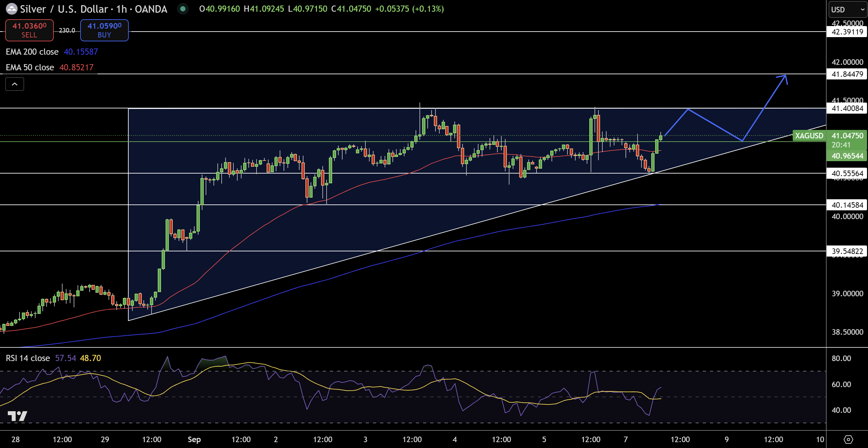Open the 1h interval selector in the title
The height and width of the screenshot is (448, 868).
coord(123,9)
